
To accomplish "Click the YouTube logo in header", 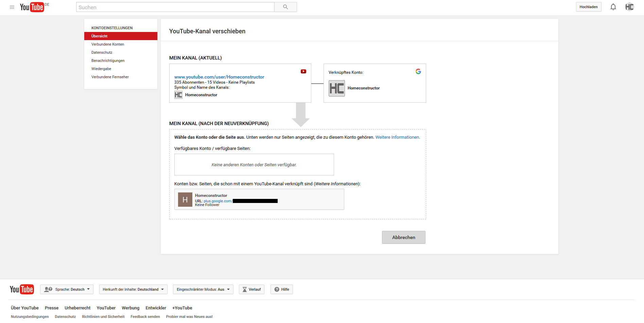I will pos(32,7).
